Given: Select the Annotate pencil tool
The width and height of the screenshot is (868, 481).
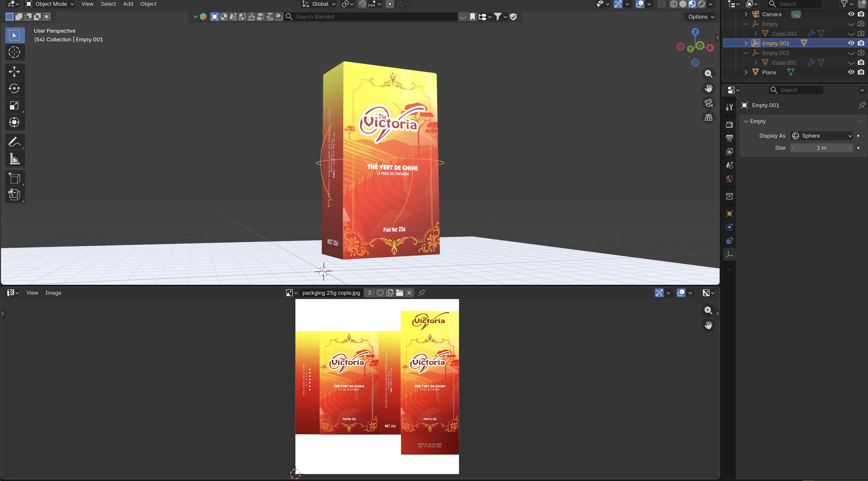Looking at the screenshot, I should (x=15, y=142).
